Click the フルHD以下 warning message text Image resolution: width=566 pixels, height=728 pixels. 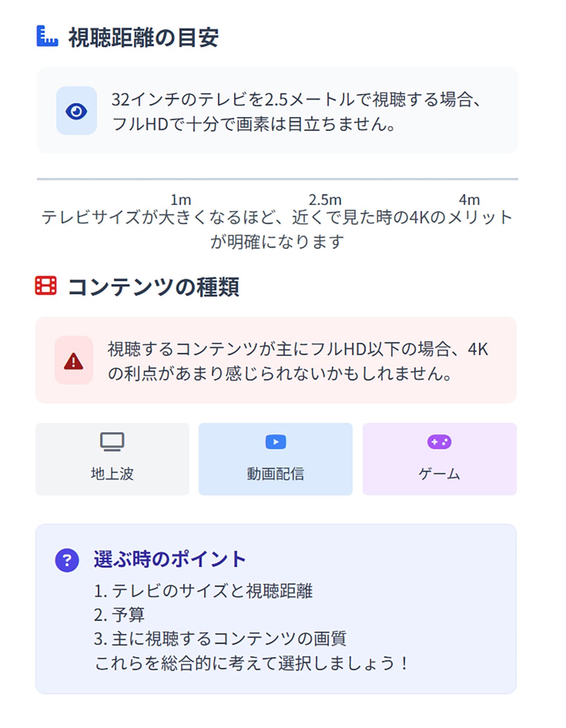point(297,361)
